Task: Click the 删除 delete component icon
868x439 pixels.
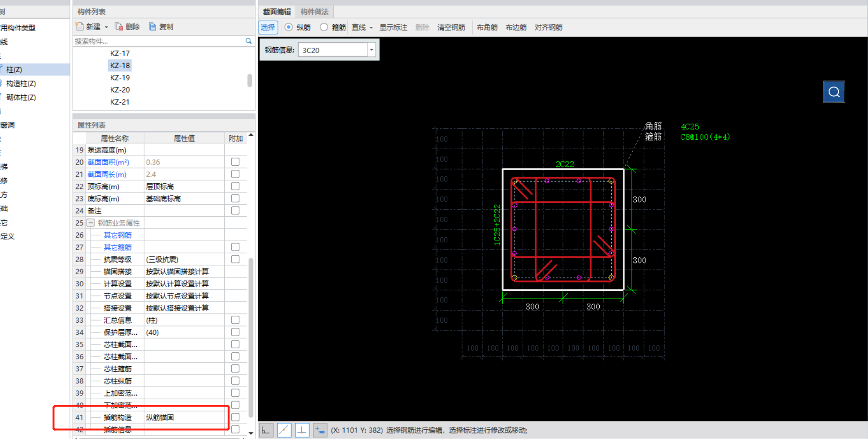Action: (119, 27)
